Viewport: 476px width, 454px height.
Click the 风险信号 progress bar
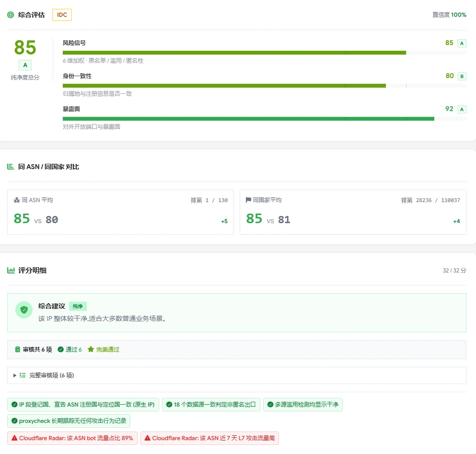point(265,53)
